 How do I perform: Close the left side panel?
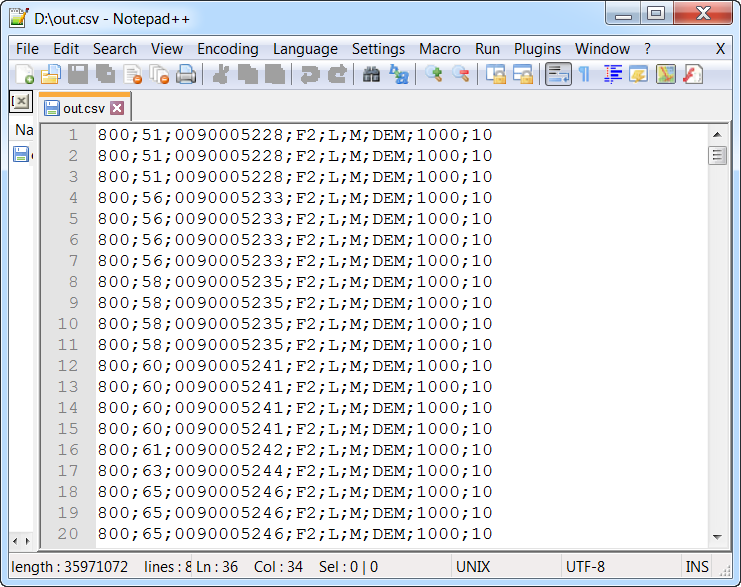21,101
